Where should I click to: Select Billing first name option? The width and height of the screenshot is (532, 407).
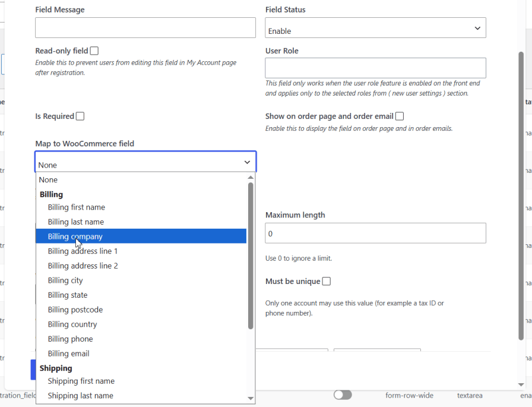click(x=141, y=207)
